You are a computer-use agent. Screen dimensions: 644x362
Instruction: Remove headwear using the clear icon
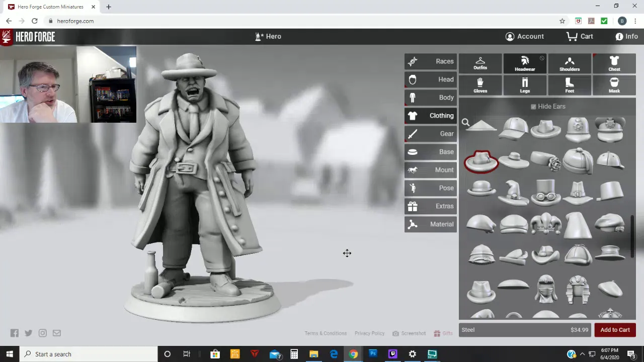tap(542, 58)
